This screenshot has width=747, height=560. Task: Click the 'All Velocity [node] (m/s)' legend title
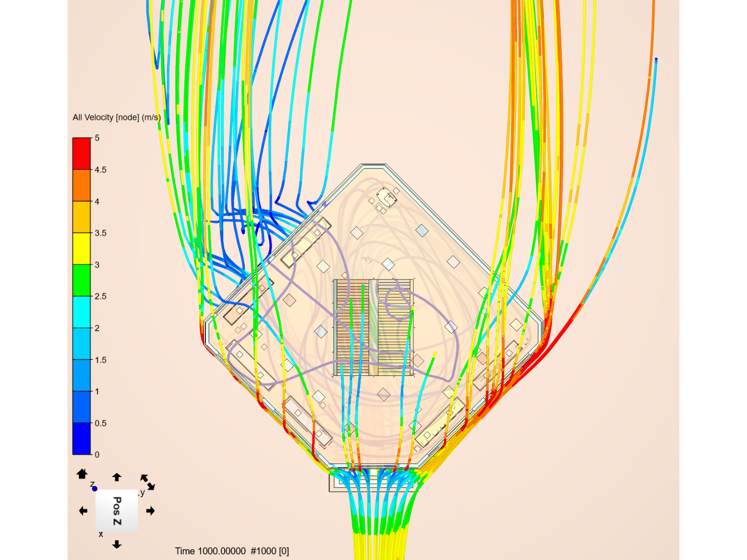point(117,118)
